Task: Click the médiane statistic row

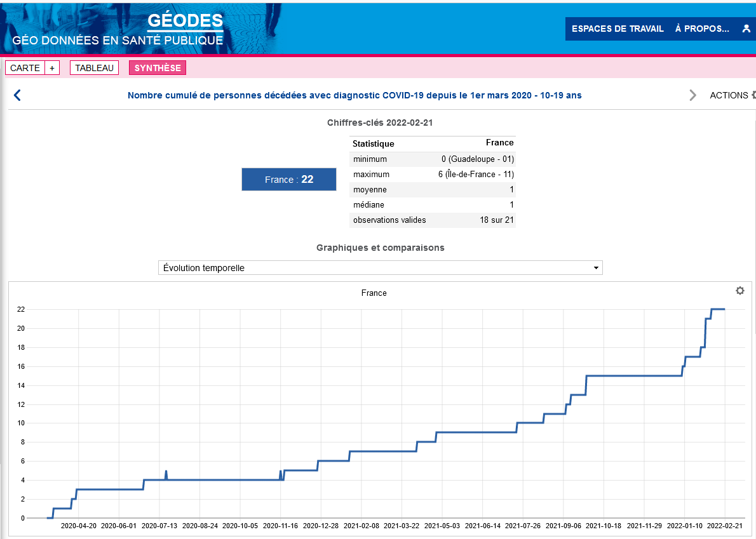Action: coord(433,204)
